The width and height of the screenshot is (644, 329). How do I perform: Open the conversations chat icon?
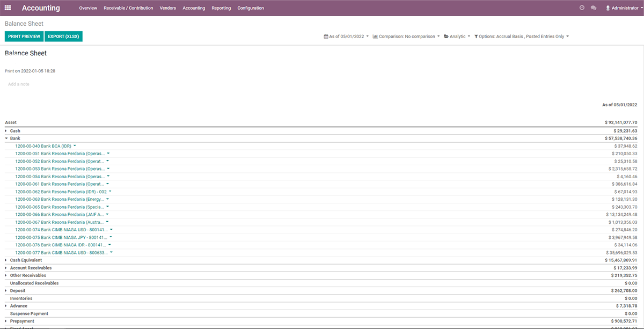[594, 8]
